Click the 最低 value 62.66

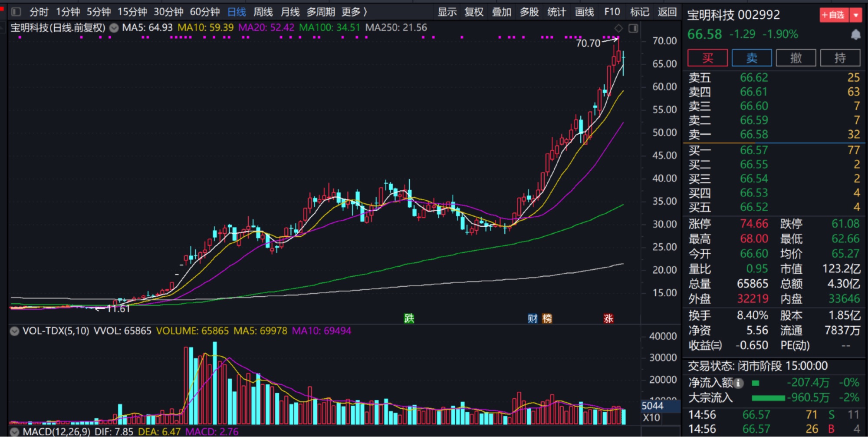point(845,239)
